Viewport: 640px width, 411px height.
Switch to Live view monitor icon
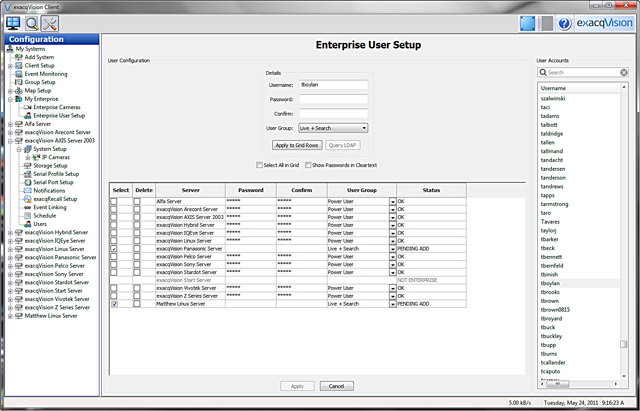pyautogui.click(x=13, y=22)
